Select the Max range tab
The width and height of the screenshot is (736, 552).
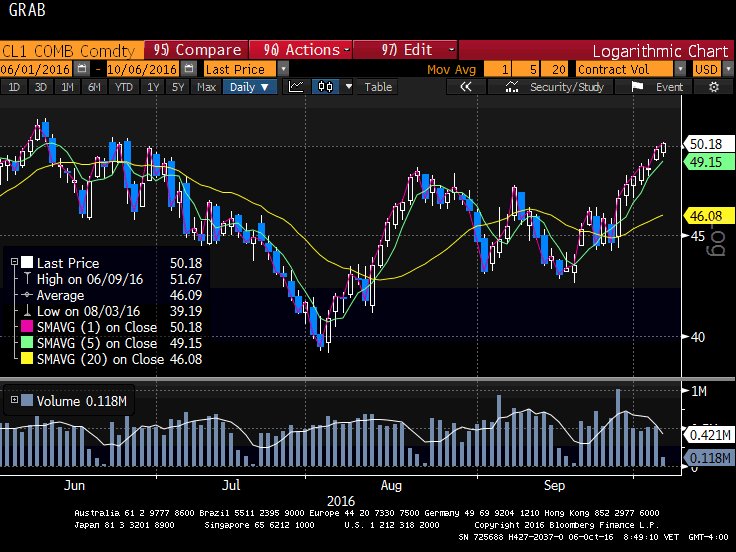[x=206, y=87]
